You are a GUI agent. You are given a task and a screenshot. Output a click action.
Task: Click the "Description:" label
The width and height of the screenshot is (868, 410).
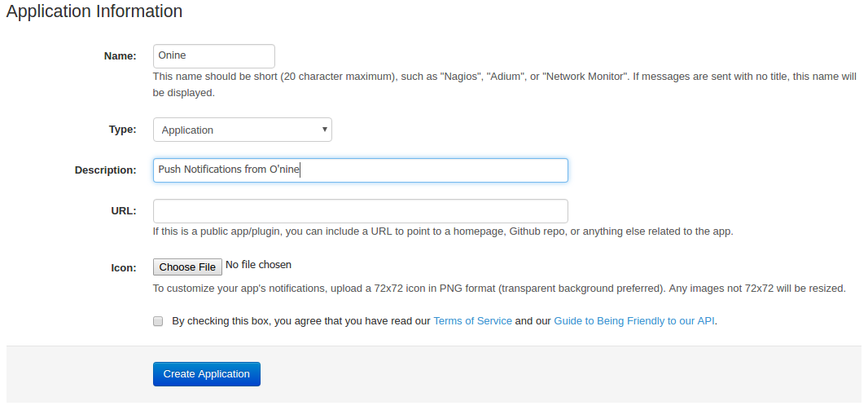[105, 170]
